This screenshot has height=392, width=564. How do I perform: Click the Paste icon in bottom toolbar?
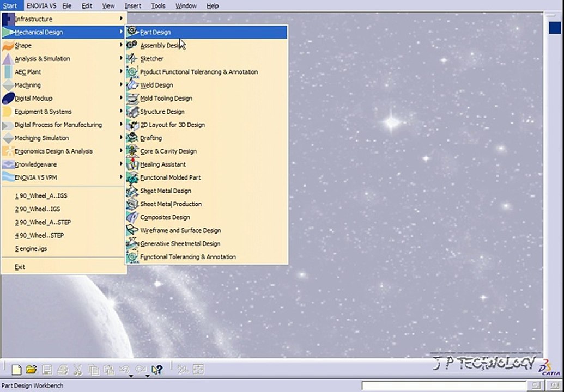[108, 370]
